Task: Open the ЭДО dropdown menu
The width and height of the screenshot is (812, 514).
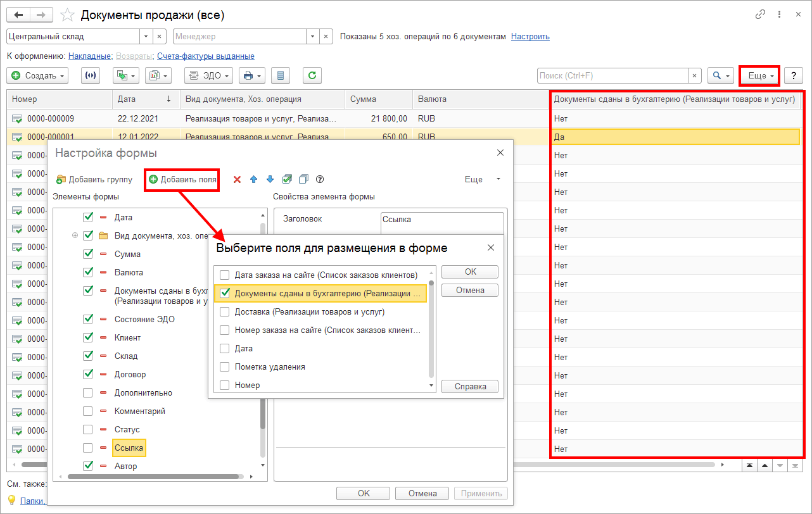Action: pos(209,75)
